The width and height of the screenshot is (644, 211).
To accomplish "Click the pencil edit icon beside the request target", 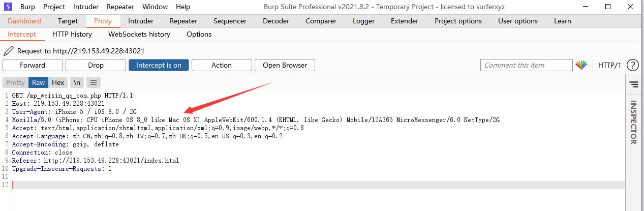I will tap(9, 51).
